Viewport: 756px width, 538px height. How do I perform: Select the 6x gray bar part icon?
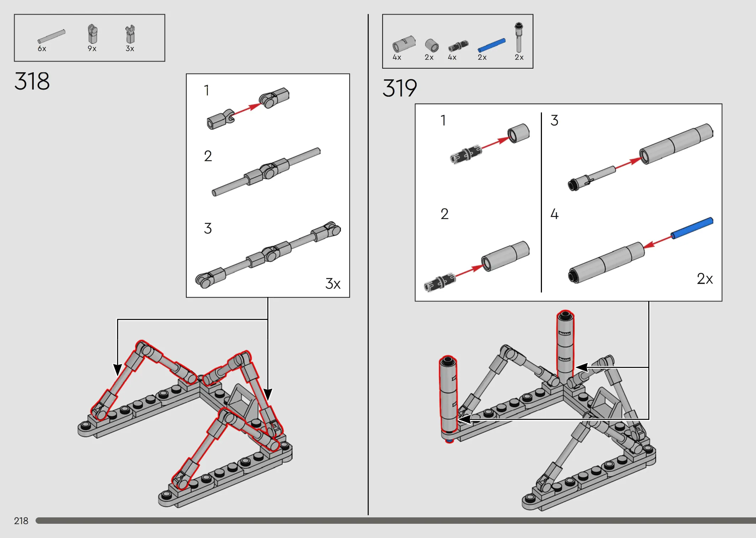51,36
